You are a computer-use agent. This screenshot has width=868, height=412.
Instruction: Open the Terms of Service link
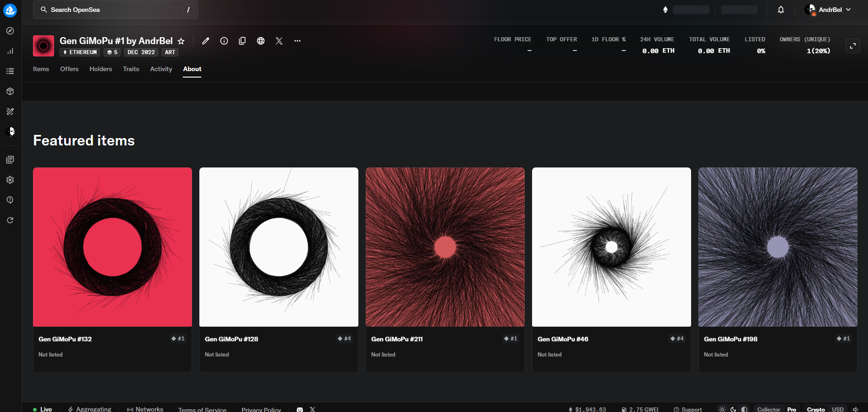(202, 409)
